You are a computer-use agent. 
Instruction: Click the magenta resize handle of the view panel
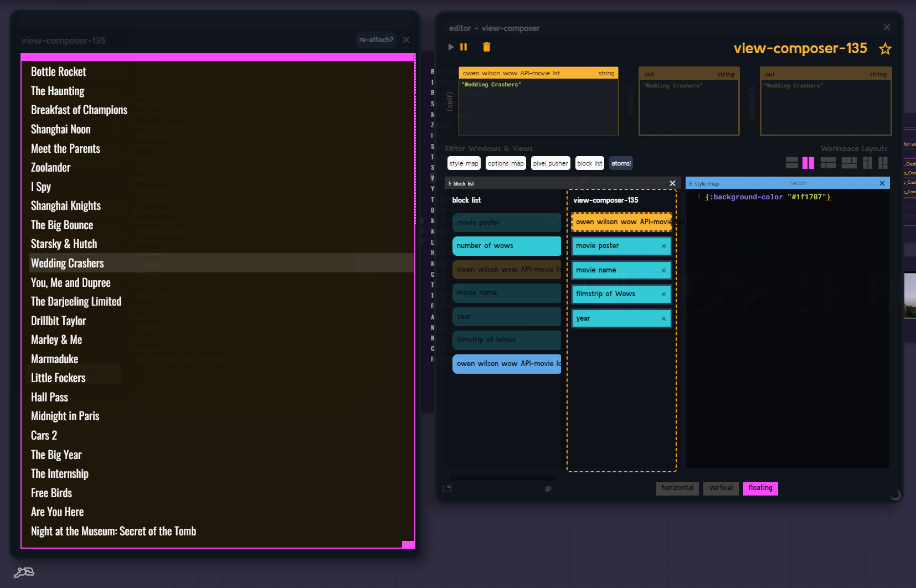point(408,545)
